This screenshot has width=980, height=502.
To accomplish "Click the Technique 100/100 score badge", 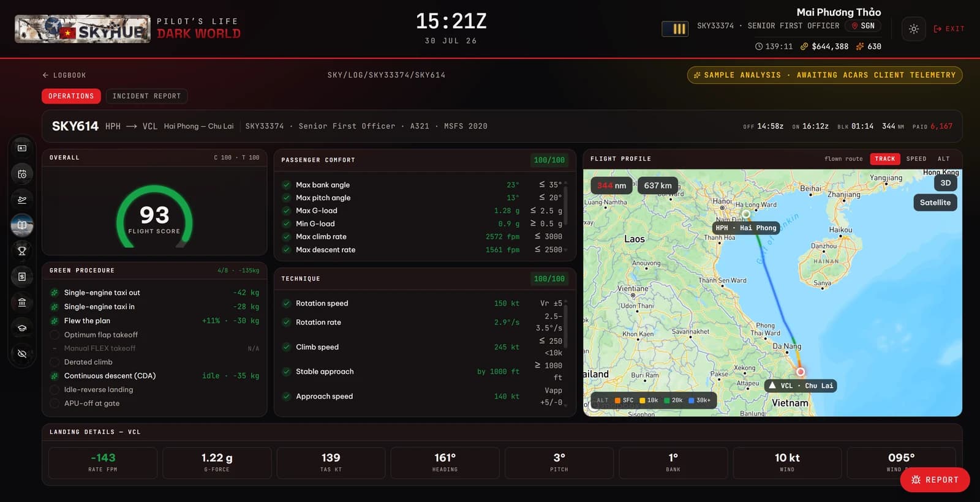I will click(549, 279).
